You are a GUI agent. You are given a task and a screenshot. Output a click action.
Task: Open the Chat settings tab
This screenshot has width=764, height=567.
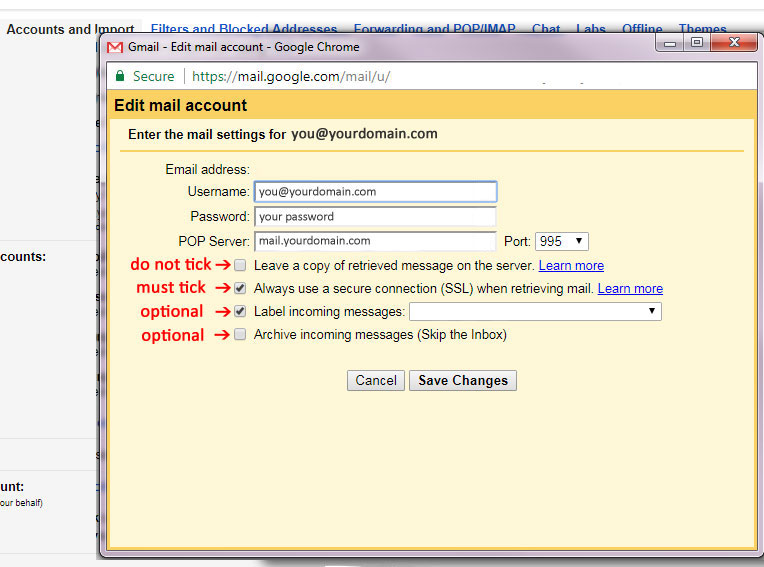[546, 29]
